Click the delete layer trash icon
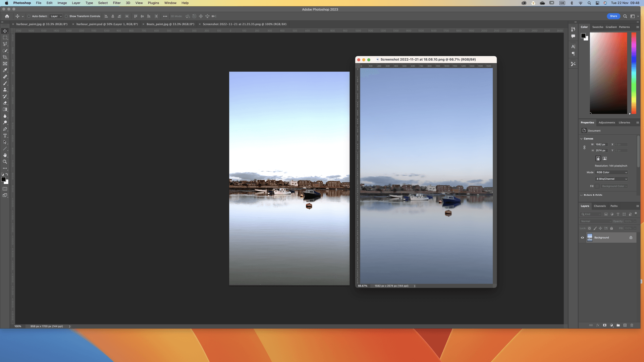 pos(632,325)
